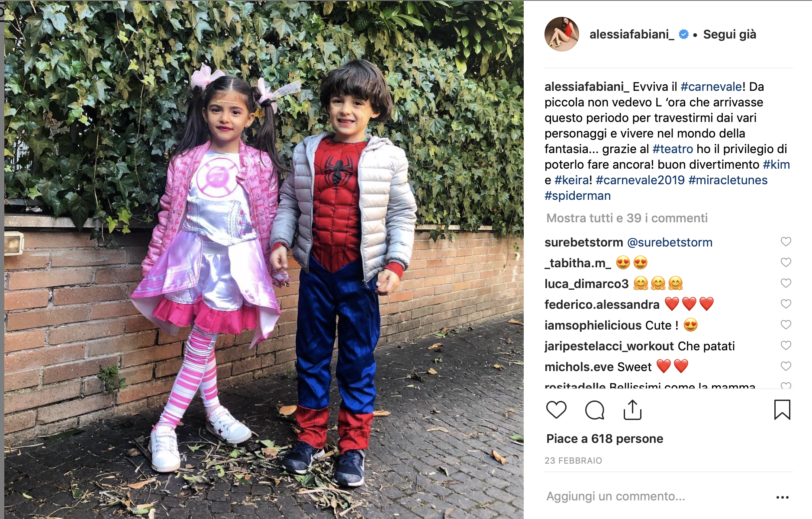Open the #spiderman hashtag

pos(577,195)
